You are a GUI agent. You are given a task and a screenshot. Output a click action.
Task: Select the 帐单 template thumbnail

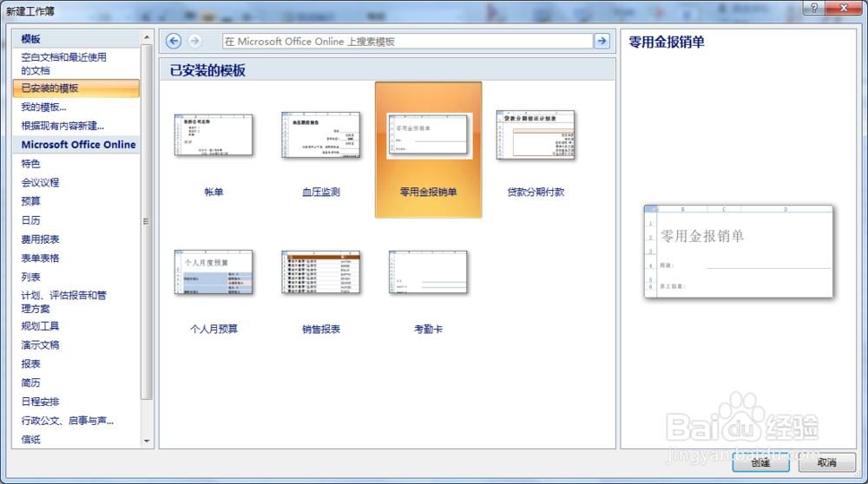(x=214, y=135)
